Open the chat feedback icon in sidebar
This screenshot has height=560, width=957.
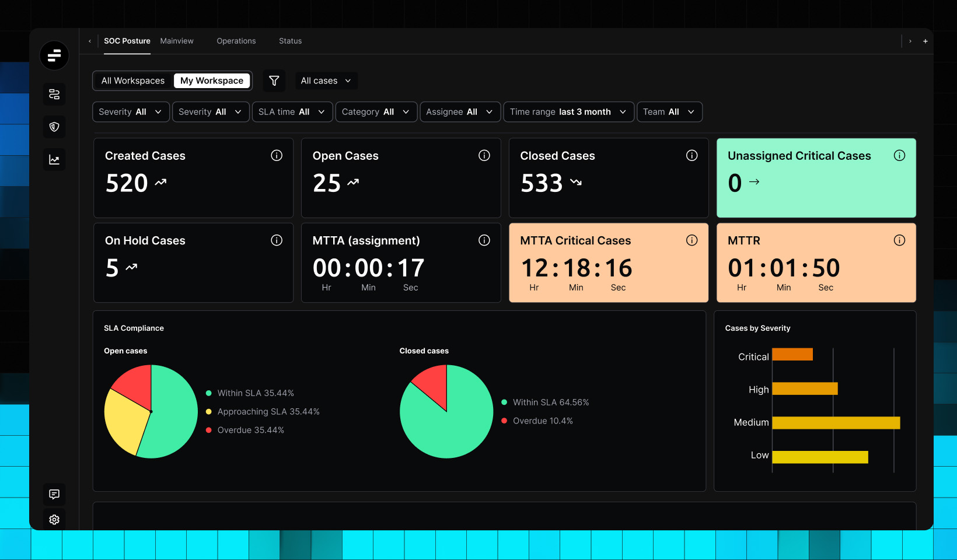pyautogui.click(x=54, y=495)
